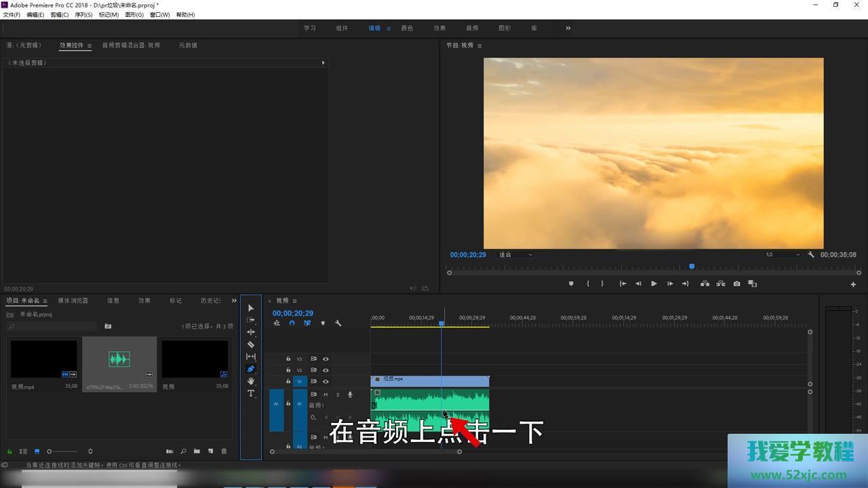Toggle snap magnet in the timeline

pos(292,323)
